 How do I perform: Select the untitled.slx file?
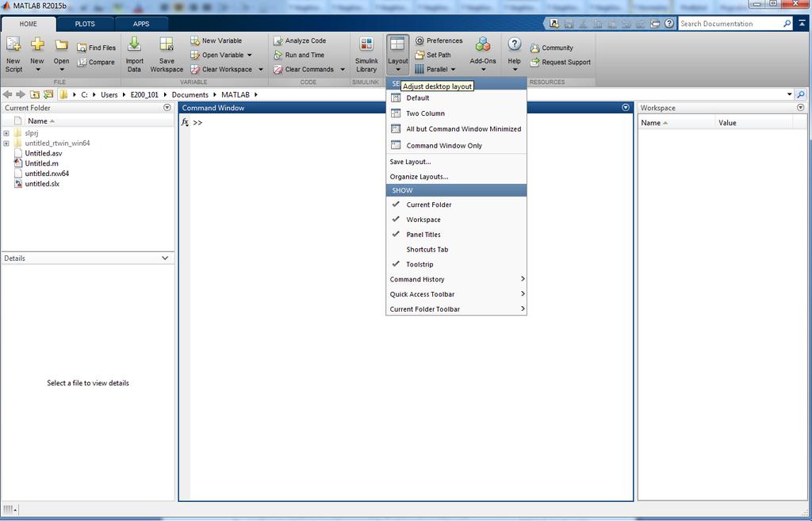[x=42, y=184]
